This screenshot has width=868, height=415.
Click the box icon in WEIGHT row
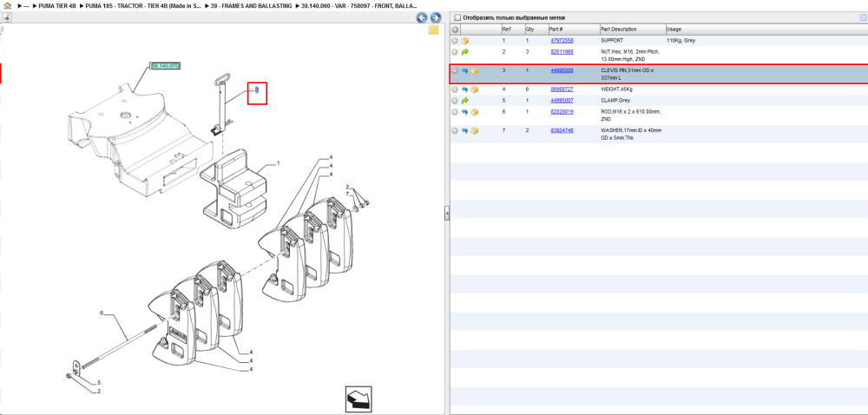pos(475,89)
